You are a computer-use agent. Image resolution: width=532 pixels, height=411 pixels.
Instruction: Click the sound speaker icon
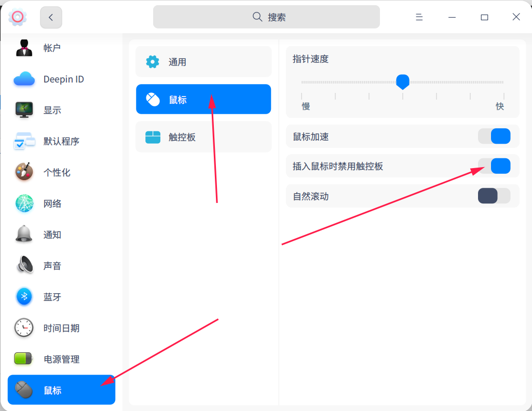coord(25,265)
